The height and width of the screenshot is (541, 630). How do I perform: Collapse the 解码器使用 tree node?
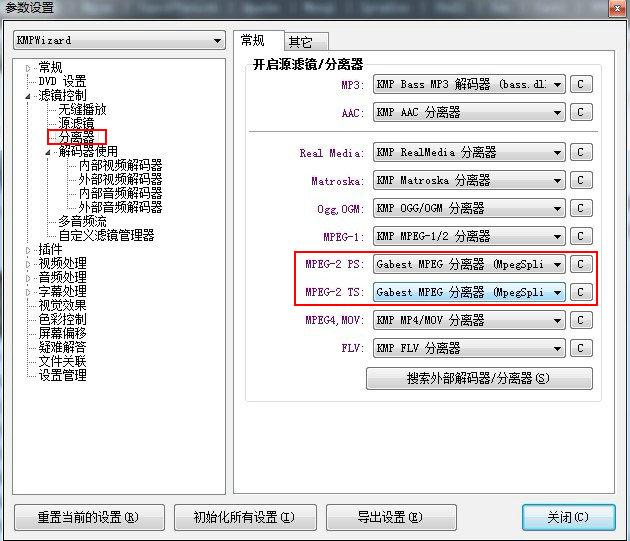coord(48,152)
